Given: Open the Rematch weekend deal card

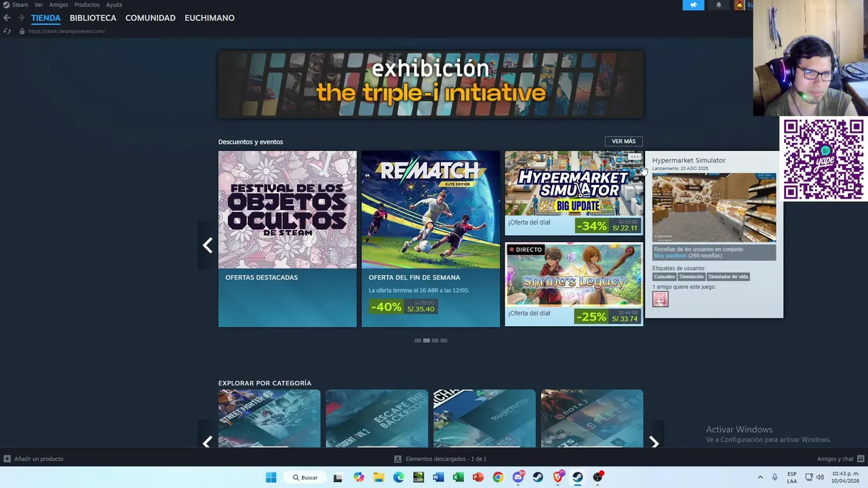Looking at the screenshot, I should tap(431, 239).
